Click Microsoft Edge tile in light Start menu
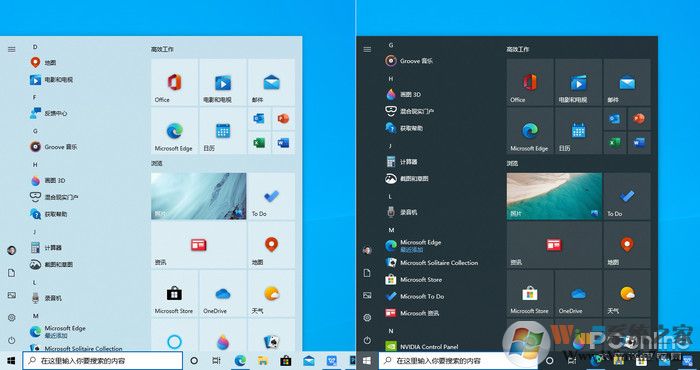 pos(175,131)
